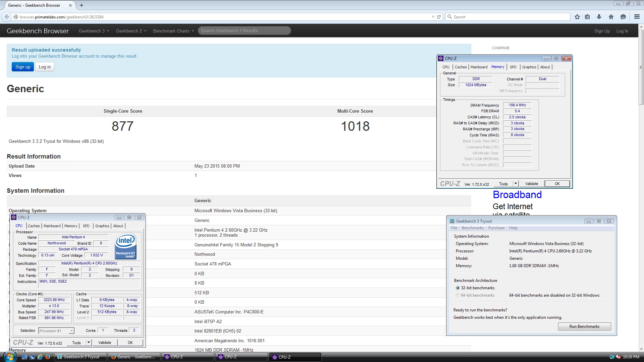This screenshot has height=362, width=644.
Task: Switch to Caches tab in CPU-Z Memory window
Action: pyautogui.click(x=461, y=67)
